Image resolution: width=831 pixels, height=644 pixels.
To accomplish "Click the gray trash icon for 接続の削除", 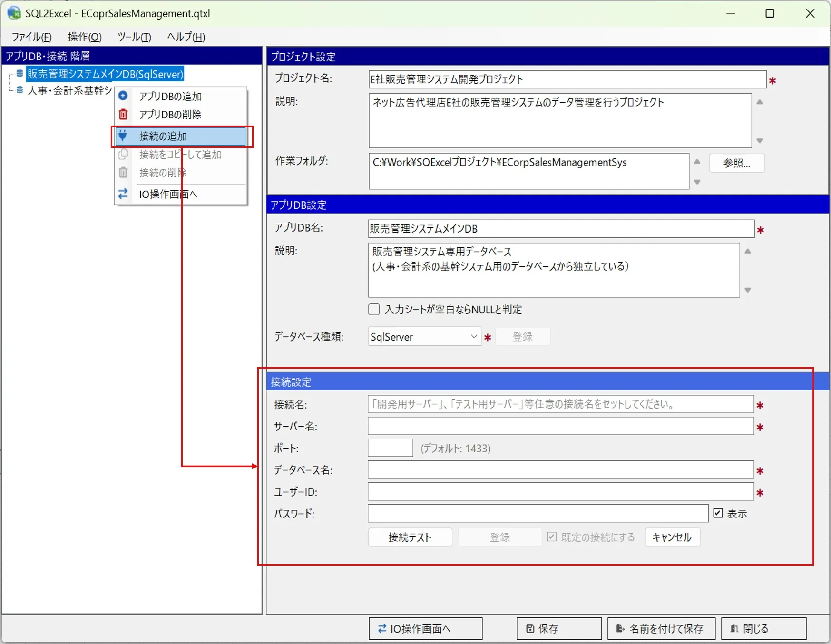I will (x=123, y=172).
